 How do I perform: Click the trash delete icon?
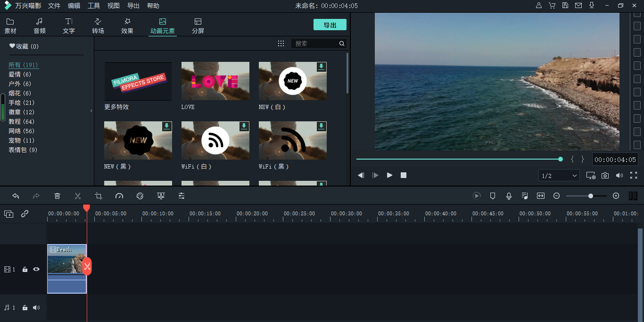[x=57, y=196]
